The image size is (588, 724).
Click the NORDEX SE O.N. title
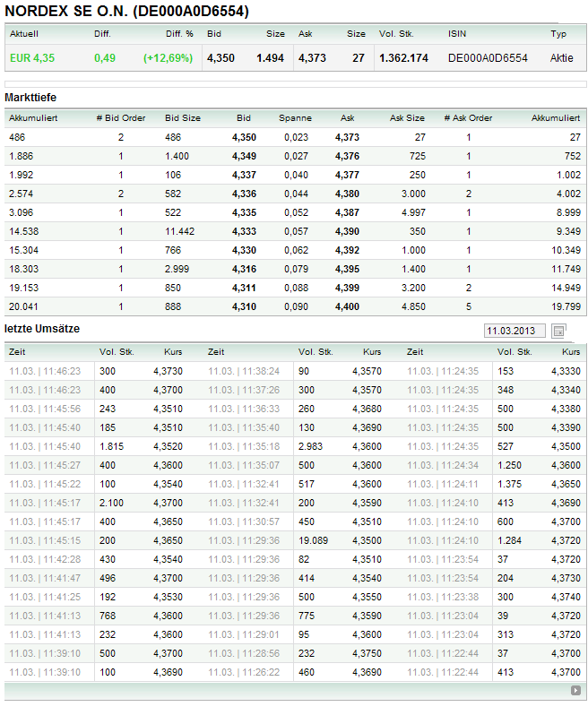(x=127, y=12)
